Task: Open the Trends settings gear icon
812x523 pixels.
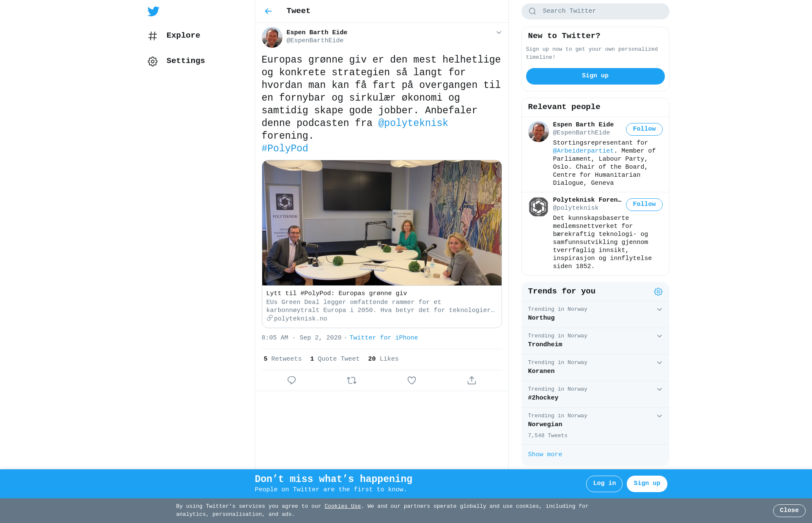Action: pyautogui.click(x=658, y=292)
